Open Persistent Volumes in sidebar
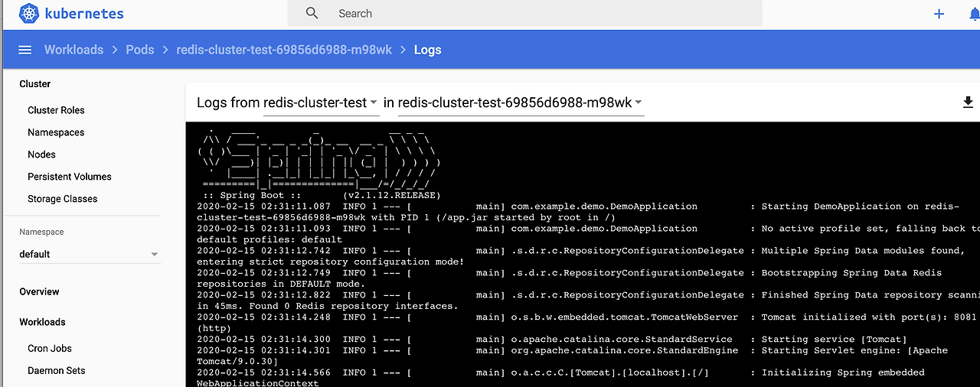This screenshot has height=387, width=980. 70,177
